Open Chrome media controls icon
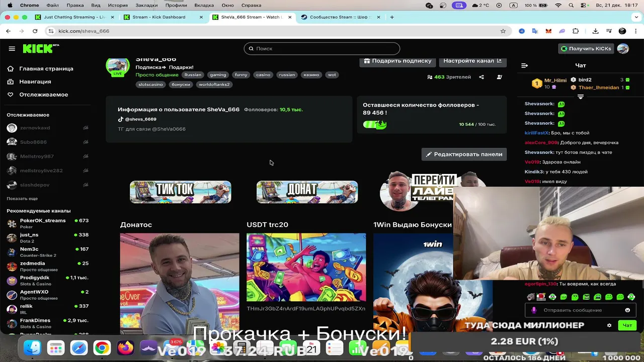644x362 pixels. pos(609,31)
